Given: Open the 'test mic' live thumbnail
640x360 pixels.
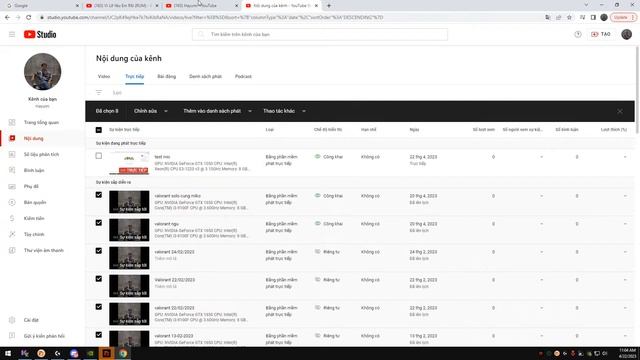Looking at the screenshot, I should click(x=129, y=163).
